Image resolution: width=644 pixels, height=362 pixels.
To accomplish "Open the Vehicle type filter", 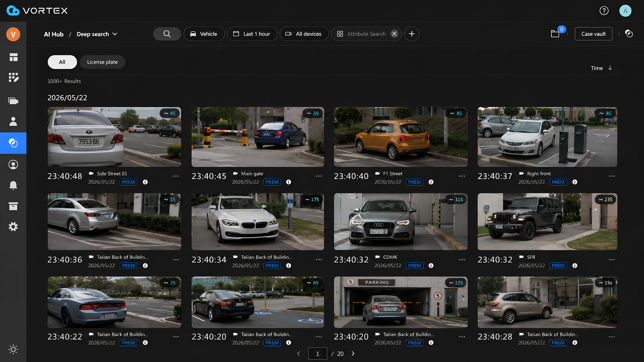I will coord(204,34).
